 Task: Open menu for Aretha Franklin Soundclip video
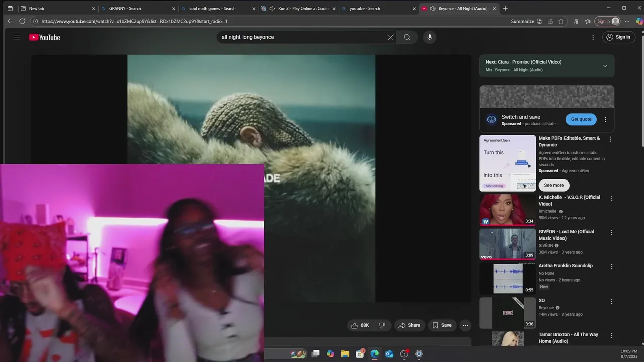coord(612,267)
